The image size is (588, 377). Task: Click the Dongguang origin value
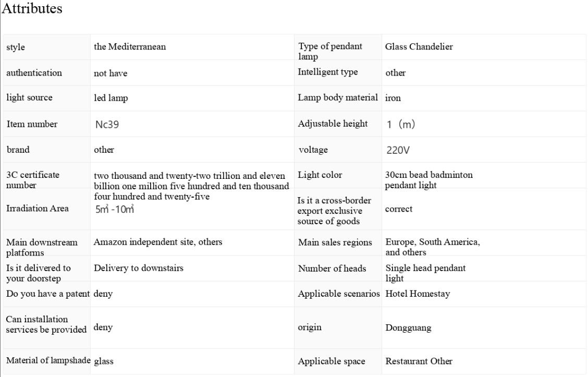pyautogui.click(x=408, y=328)
